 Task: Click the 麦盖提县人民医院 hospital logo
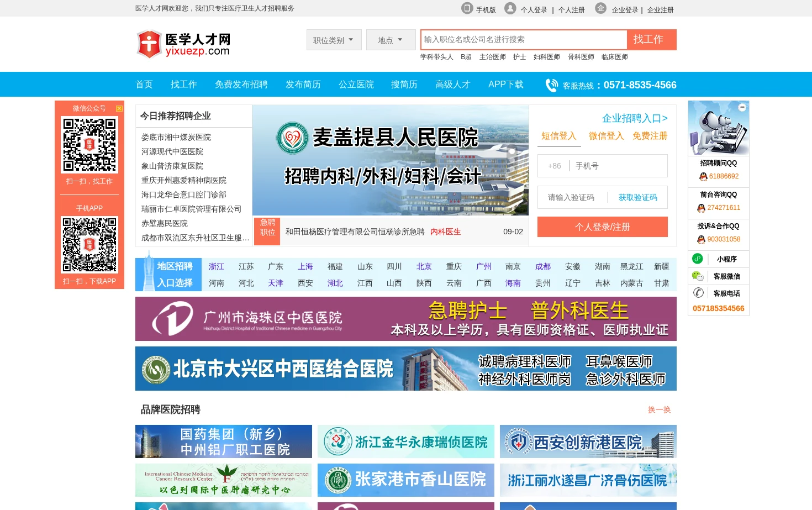pyautogui.click(x=292, y=138)
